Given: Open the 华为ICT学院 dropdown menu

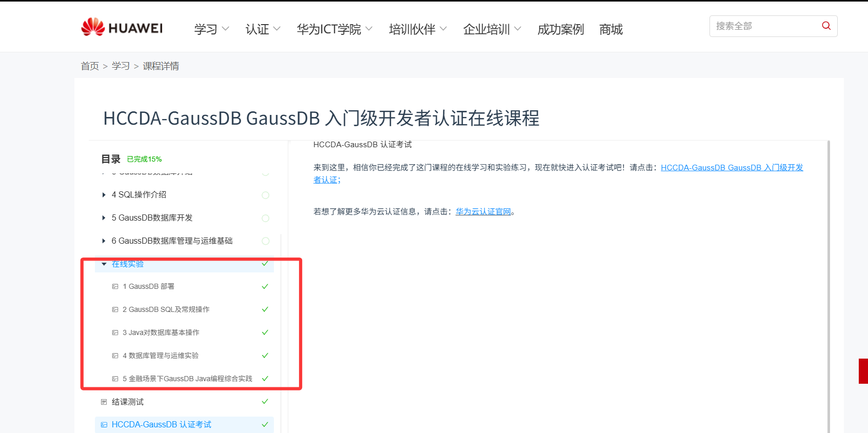Looking at the screenshot, I should click(334, 29).
